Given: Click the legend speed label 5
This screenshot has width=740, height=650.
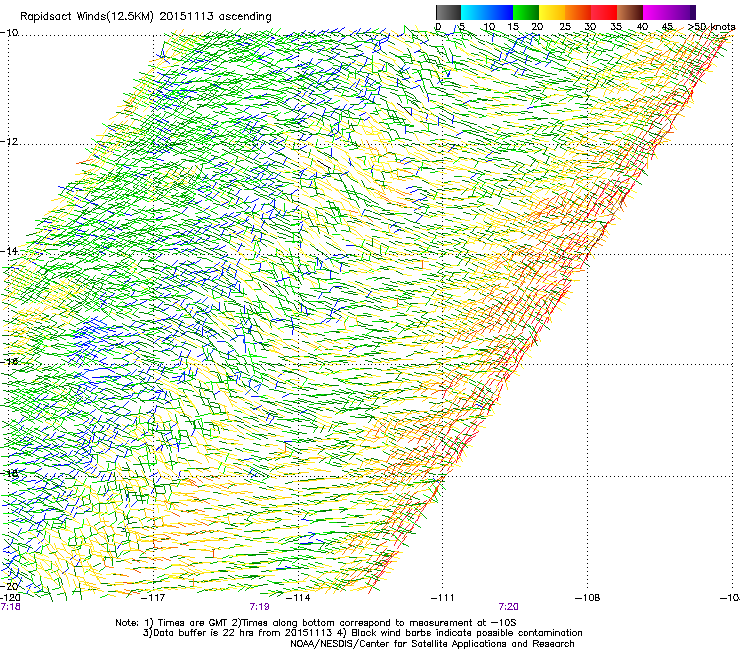Looking at the screenshot, I should (462, 26).
